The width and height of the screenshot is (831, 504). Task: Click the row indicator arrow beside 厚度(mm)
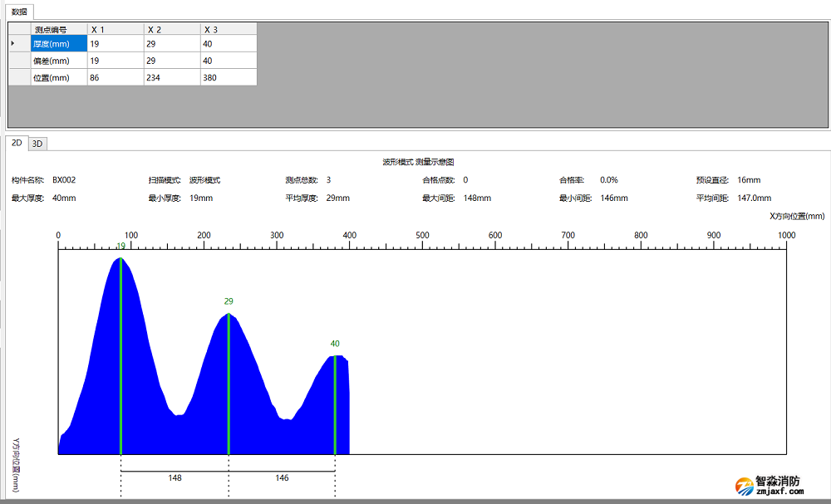[12, 43]
